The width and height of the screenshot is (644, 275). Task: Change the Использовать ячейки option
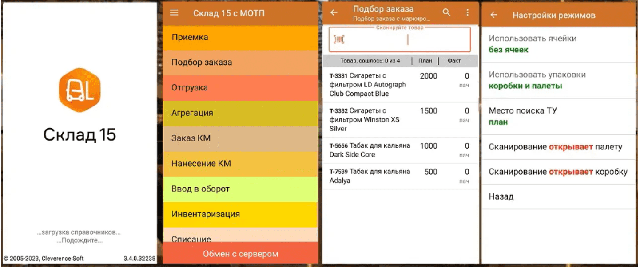558,44
